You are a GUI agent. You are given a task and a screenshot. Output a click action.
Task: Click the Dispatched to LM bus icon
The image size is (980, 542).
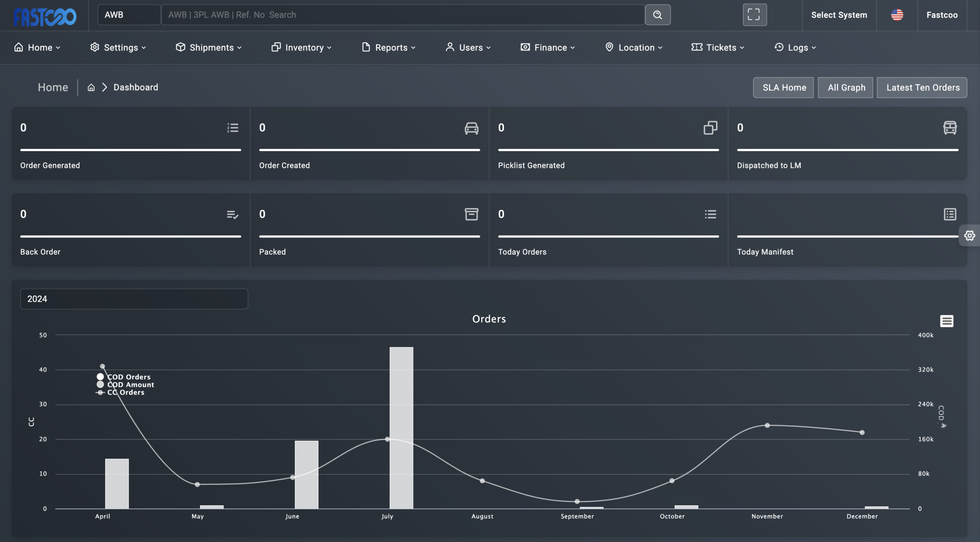[950, 128]
